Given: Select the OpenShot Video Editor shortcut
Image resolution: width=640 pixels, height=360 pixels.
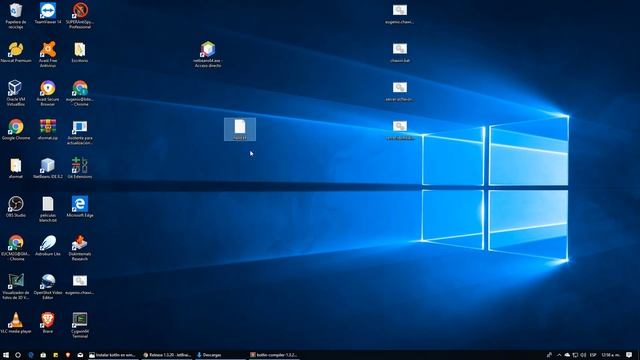Looking at the screenshot, I should (x=48, y=286).
